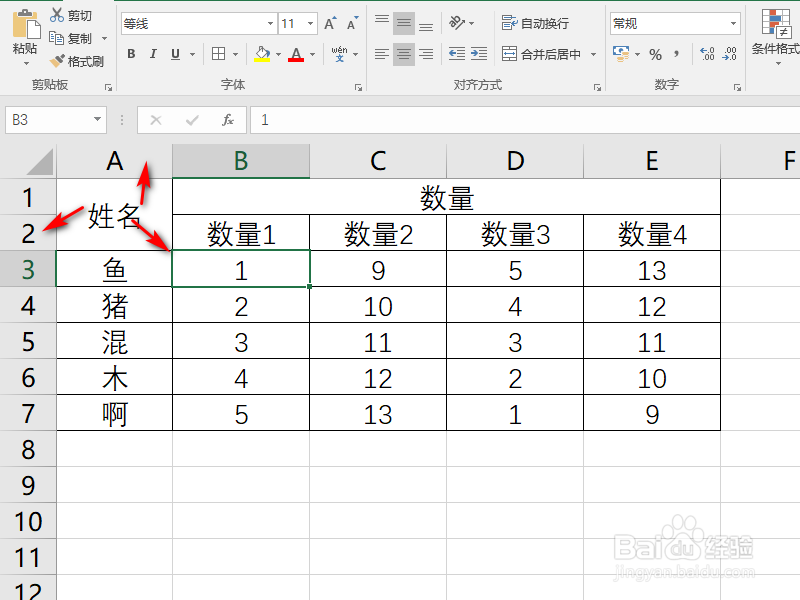Select cell containing 啊

click(114, 413)
